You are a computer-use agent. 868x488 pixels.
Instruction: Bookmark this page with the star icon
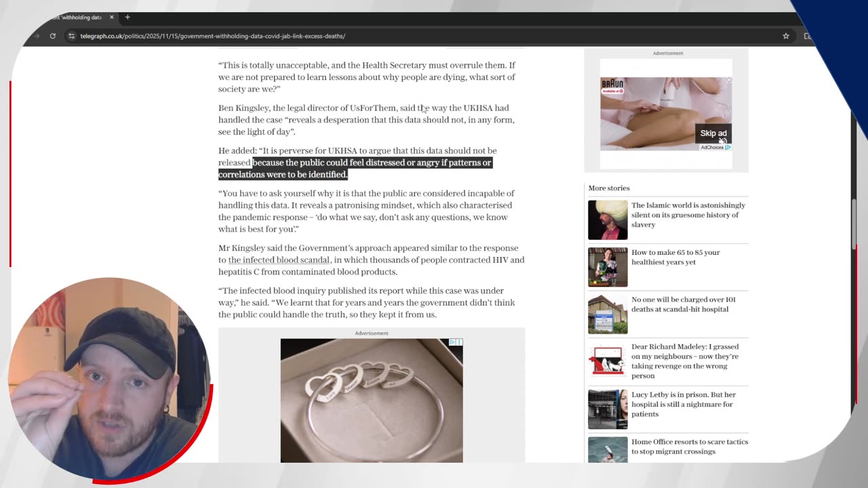pos(786,36)
